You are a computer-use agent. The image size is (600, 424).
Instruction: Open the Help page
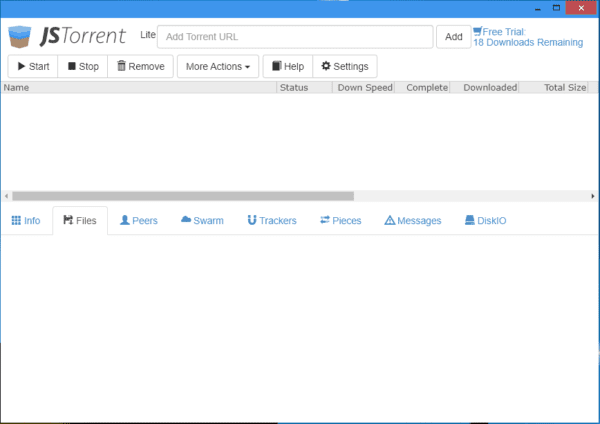(x=288, y=67)
